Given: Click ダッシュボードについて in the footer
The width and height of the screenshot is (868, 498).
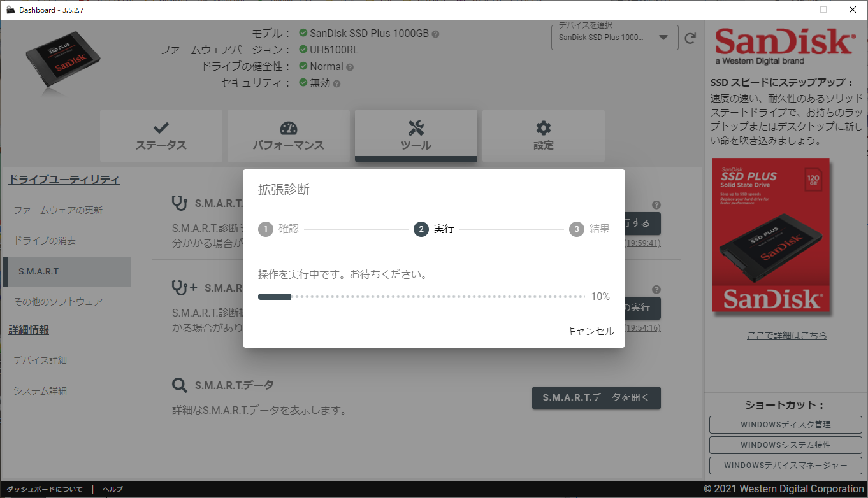Looking at the screenshot, I should tap(45, 489).
